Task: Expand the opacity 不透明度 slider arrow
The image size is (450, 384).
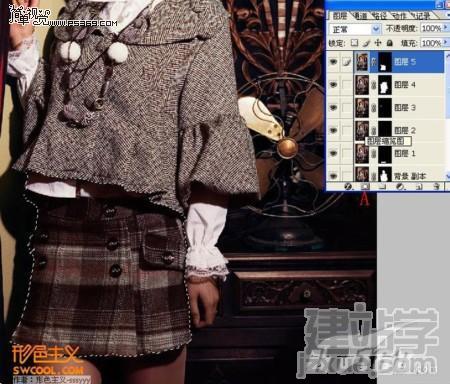Action: (446, 28)
